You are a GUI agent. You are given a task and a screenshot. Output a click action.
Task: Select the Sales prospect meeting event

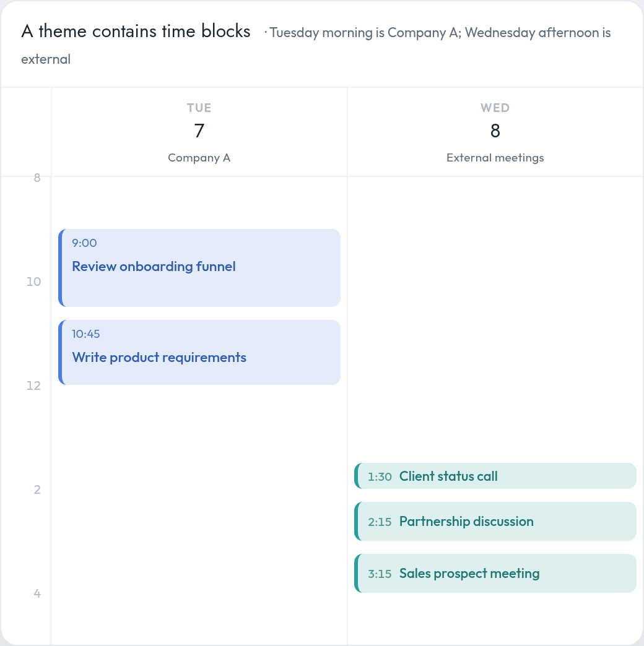pyautogui.click(x=495, y=573)
